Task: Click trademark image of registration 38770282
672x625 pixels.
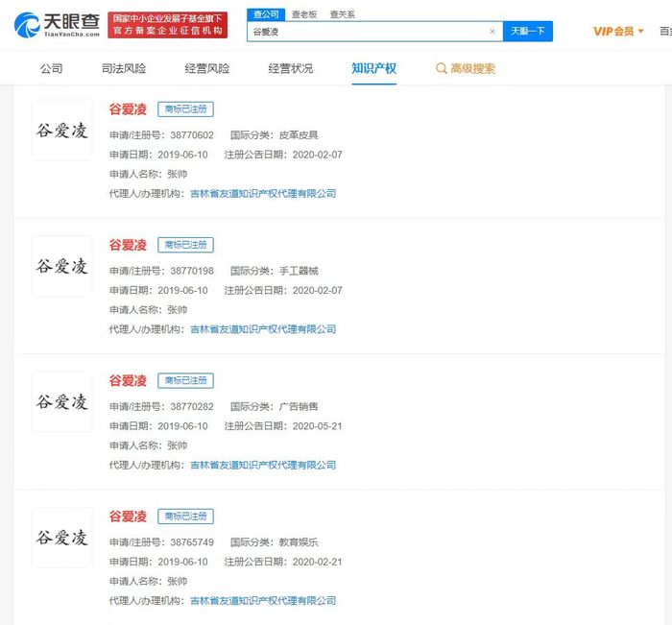Action: (x=62, y=401)
